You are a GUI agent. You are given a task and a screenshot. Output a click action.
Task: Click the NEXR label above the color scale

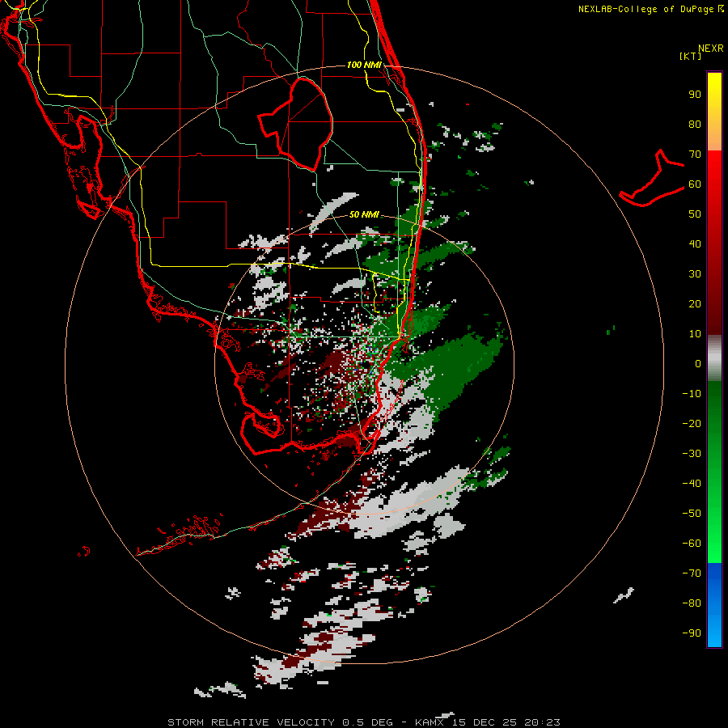(710, 49)
